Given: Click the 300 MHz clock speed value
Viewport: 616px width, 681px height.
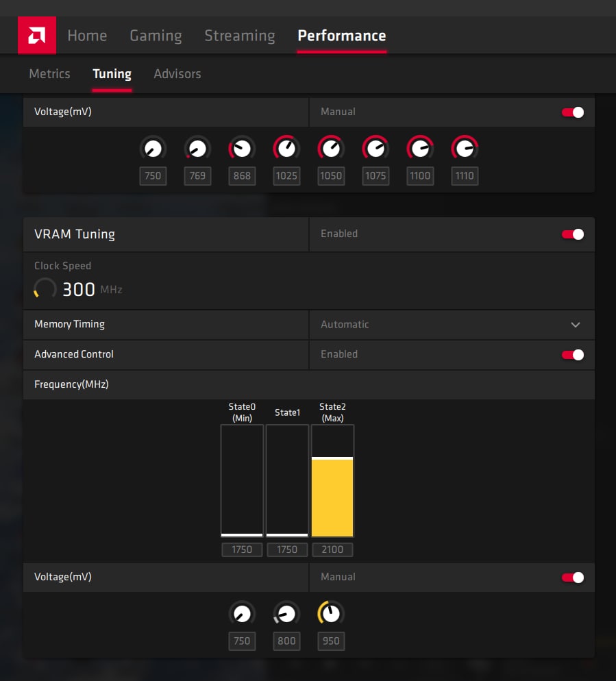Looking at the screenshot, I should (x=79, y=289).
